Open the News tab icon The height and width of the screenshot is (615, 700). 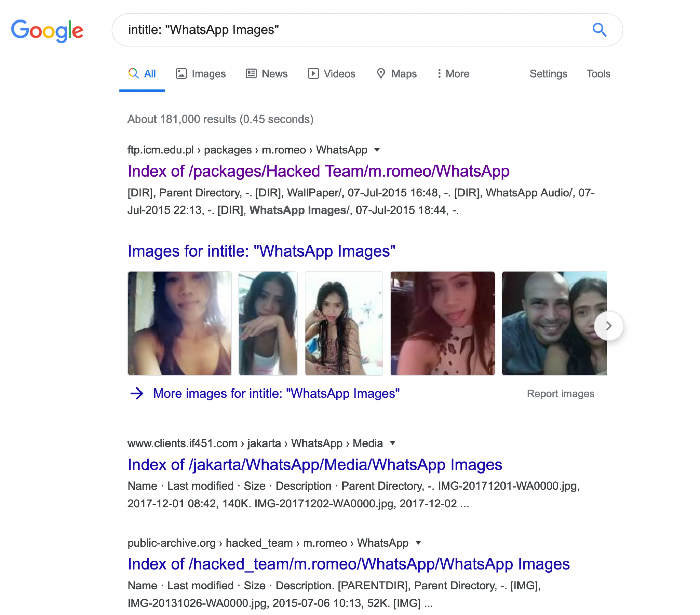coord(251,73)
